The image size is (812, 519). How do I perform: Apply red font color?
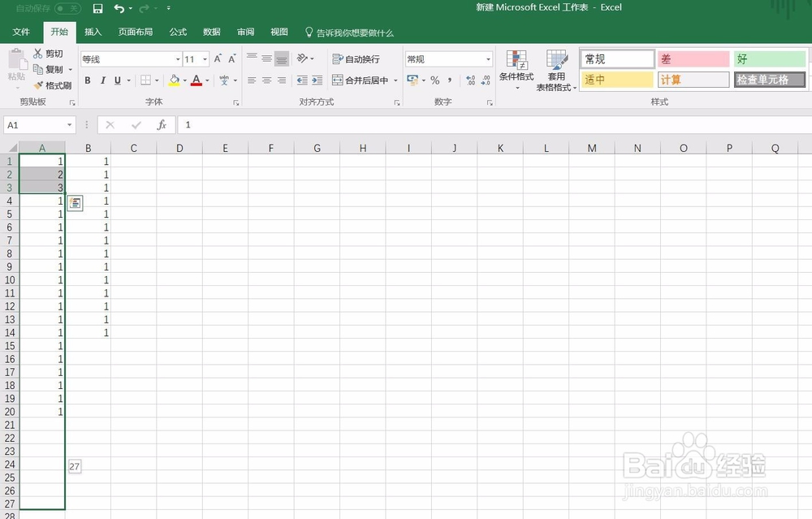197,80
